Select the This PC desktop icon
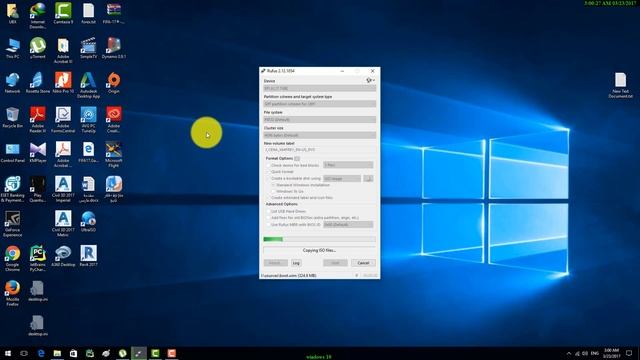This screenshot has height=360, width=640. point(12,48)
